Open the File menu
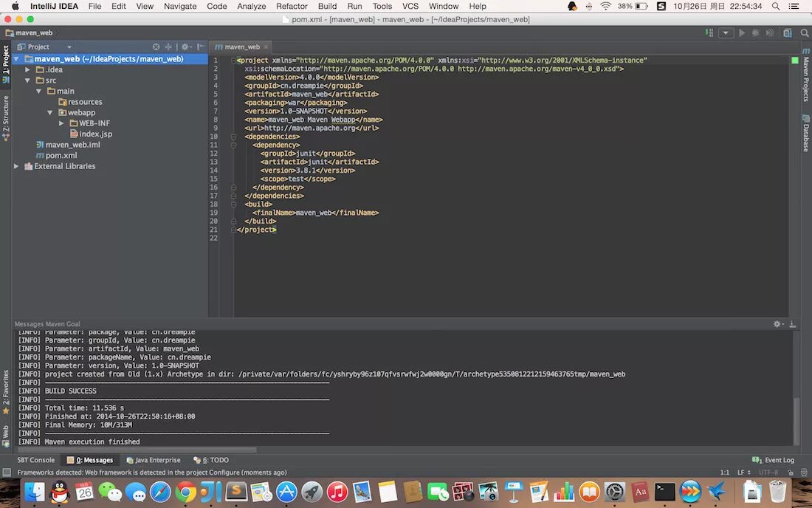Viewport: 812px width, 508px height. click(x=94, y=6)
